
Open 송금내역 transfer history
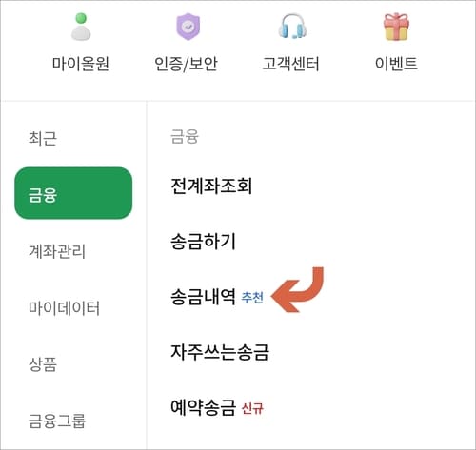203,297
